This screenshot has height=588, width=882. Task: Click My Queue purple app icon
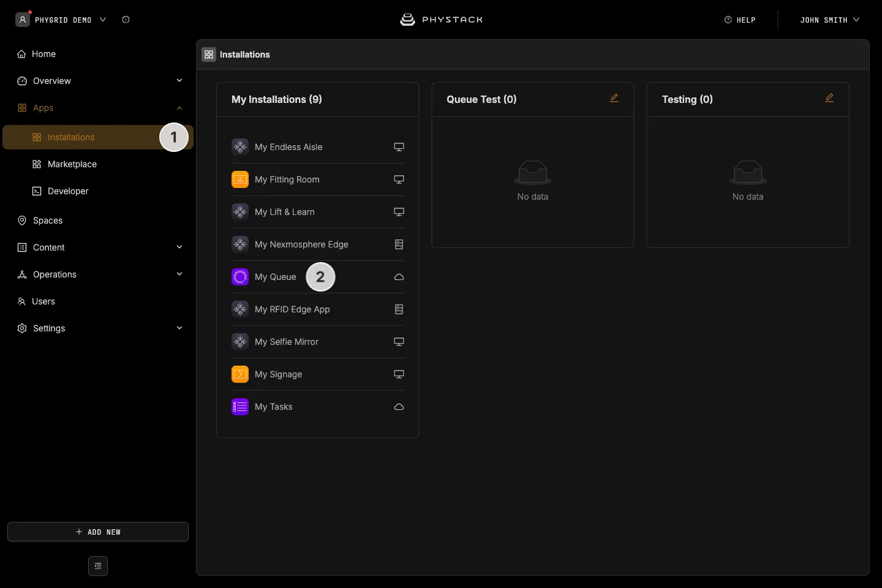[240, 277]
